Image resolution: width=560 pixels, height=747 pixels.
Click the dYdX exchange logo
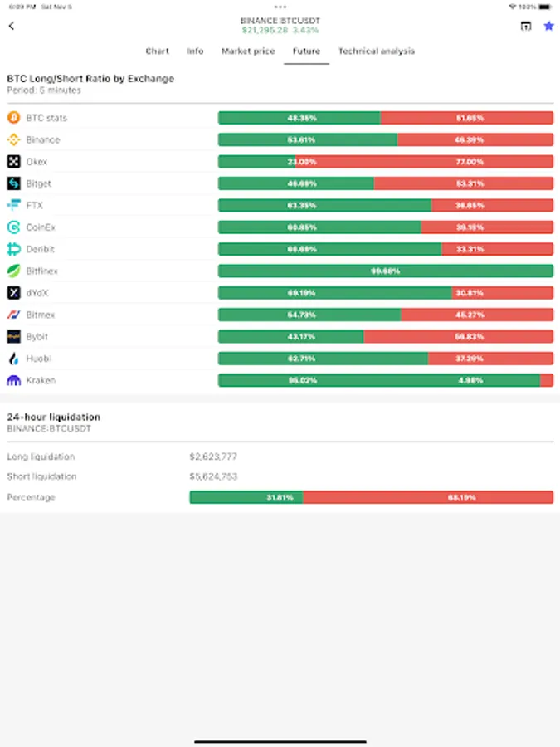click(x=13, y=292)
